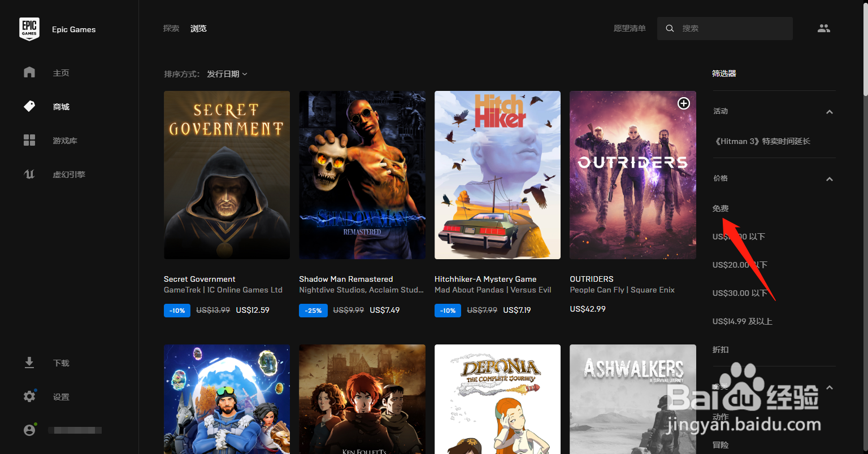The image size is (868, 454).
Task: Select the 商城 store tag icon
Action: coord(29,106)
